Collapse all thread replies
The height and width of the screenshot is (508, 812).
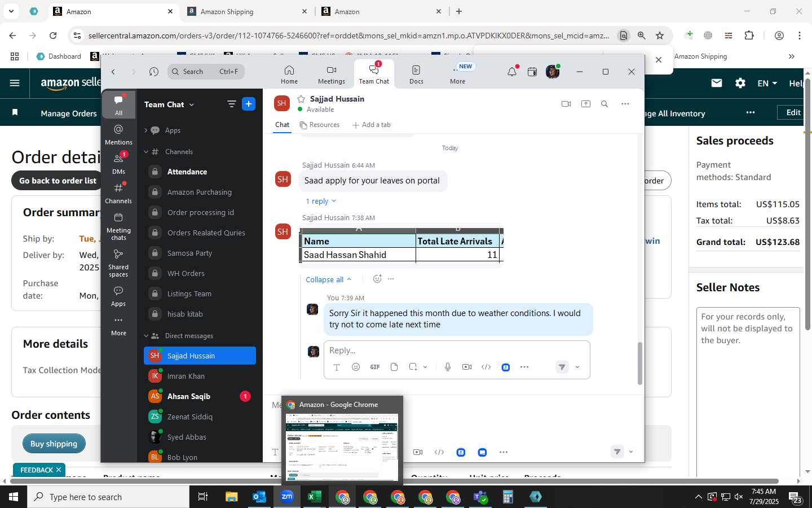[328, 279]
